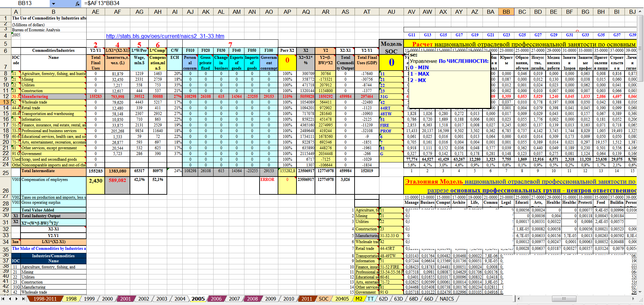Click the insert function fx icon

[78, 4]
